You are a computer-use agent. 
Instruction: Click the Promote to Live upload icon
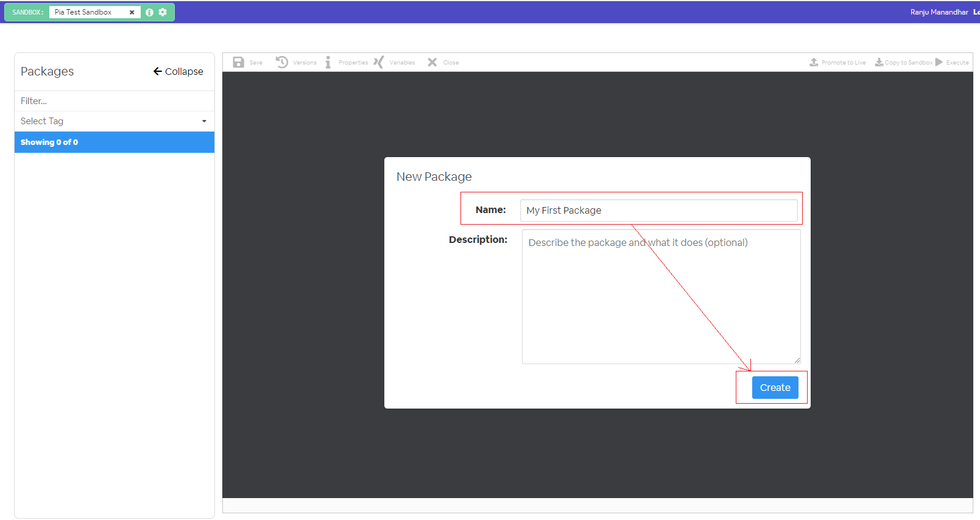[814, 62]
